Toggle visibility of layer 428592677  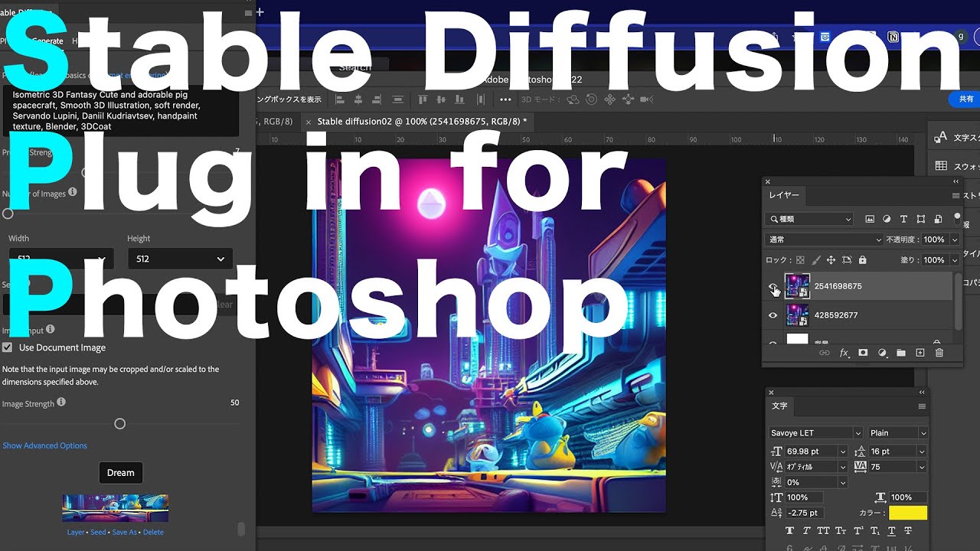coord(773,315)
